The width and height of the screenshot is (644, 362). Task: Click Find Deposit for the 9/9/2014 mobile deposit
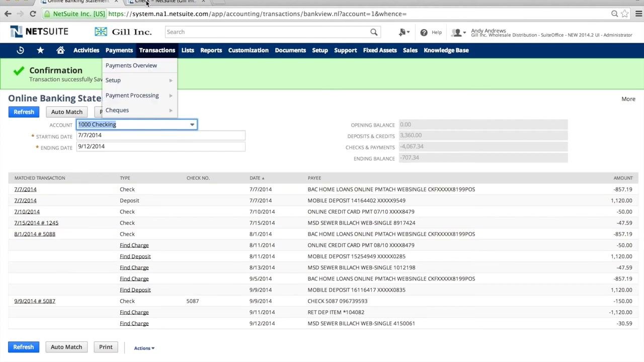(x=135, y=290)
